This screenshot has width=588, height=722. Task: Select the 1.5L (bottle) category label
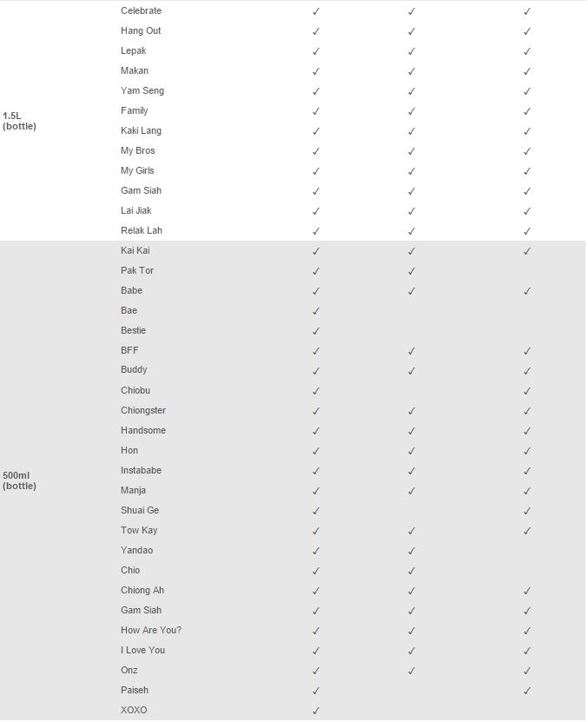tap(19, 121)
